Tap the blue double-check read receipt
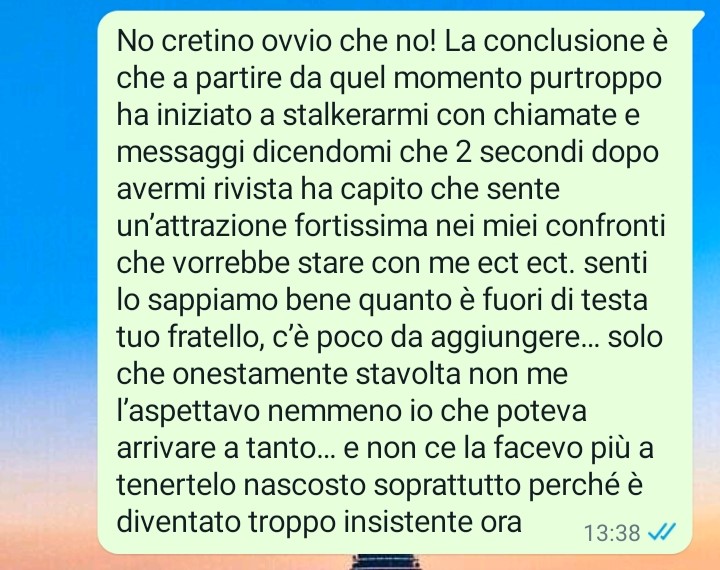 pos(661,532)
